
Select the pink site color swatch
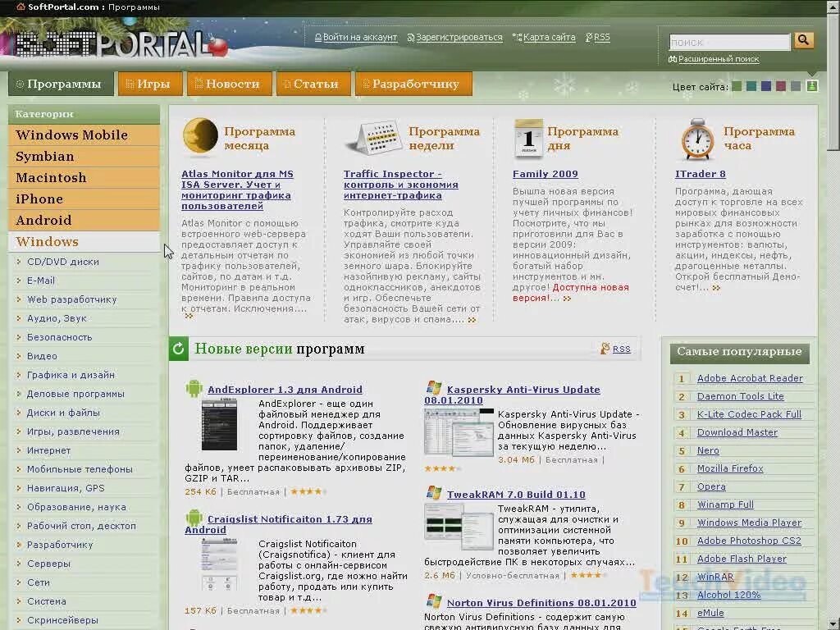pyautogui.click(x=781, y=86)
